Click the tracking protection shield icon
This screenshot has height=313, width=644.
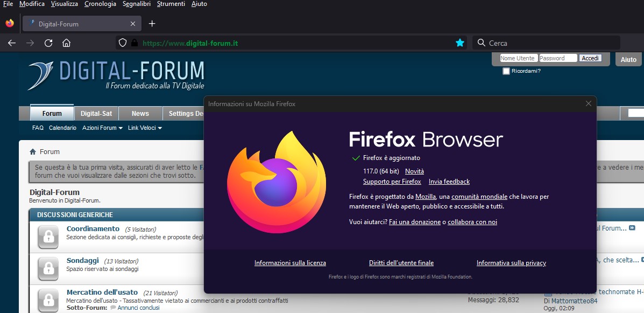tap(122, 43)
